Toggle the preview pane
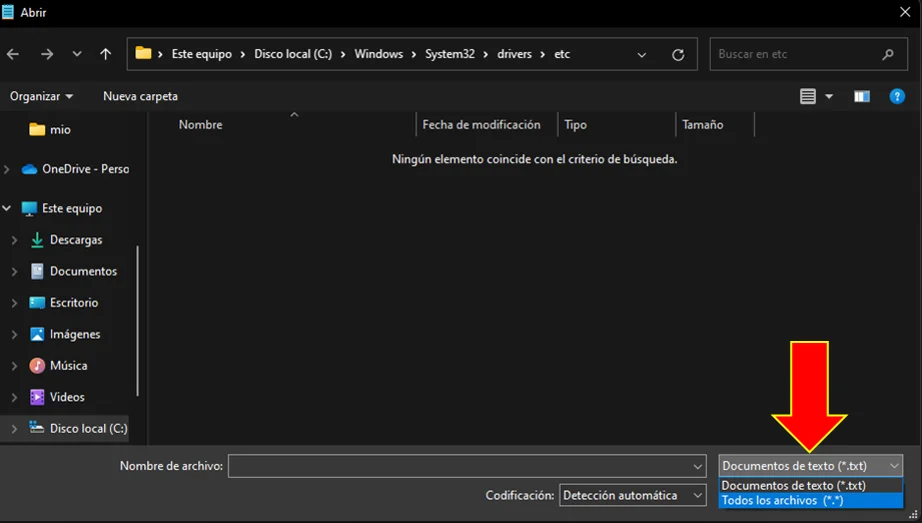922x523 pixels. 862,96
